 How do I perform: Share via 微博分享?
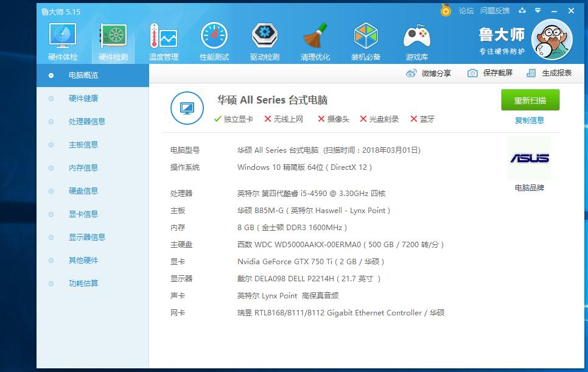point(429,73)
